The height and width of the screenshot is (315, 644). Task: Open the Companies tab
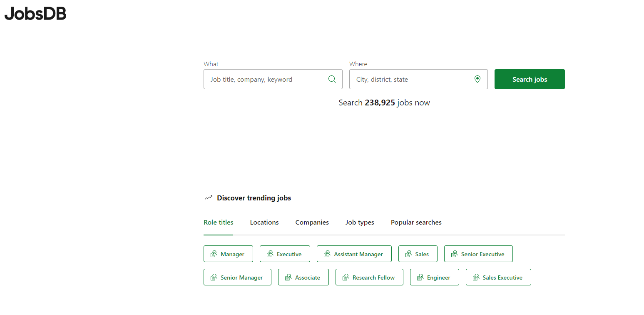pyautogui.click(x=312, y=222)
